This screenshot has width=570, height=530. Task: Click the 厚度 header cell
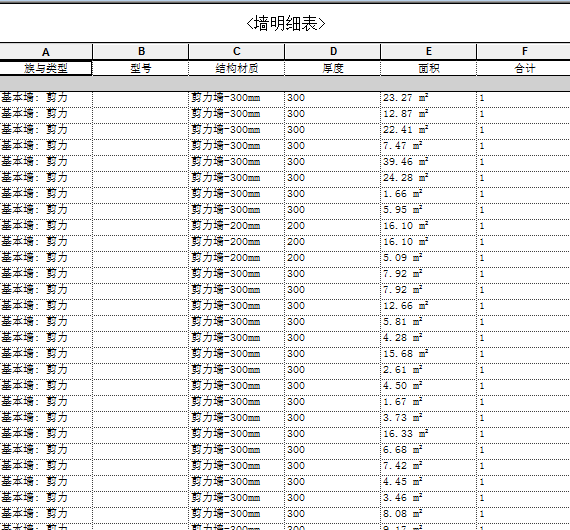pyautogui.click(x=333, y=68)
